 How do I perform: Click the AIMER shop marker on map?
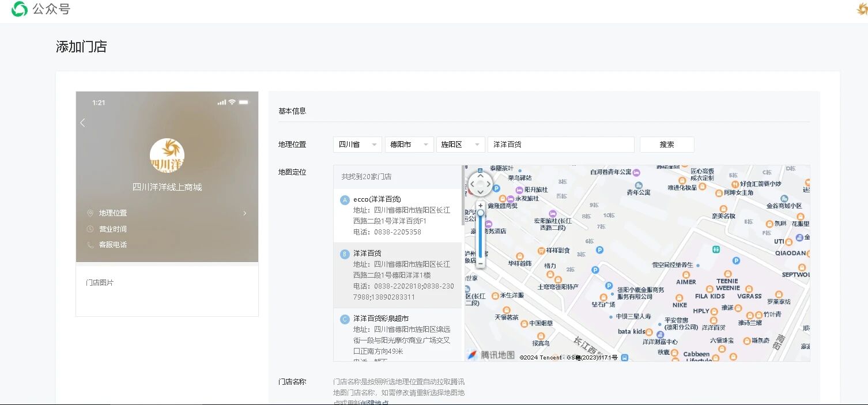pyautogui.click(x=686, y=274)
